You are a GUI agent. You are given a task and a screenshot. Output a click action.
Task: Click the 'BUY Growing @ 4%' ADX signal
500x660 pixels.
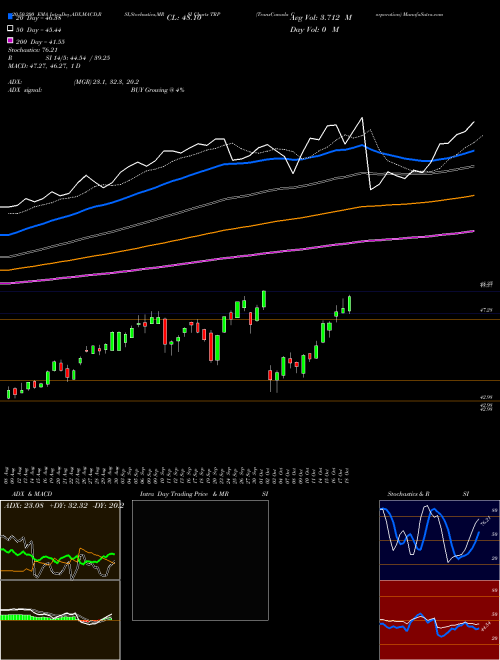pyautogui.click(x=157, y=90)
